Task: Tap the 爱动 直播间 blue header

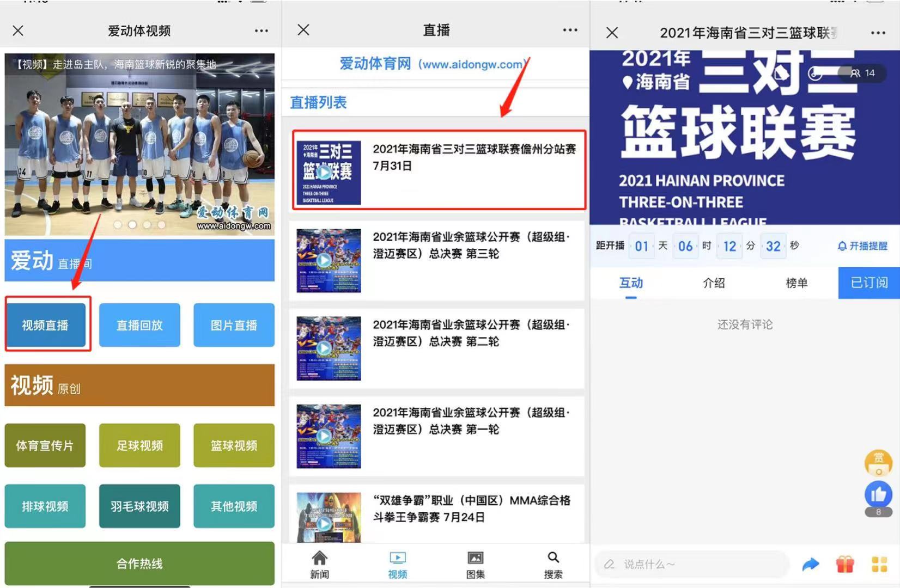Action: tap(139, 260)
